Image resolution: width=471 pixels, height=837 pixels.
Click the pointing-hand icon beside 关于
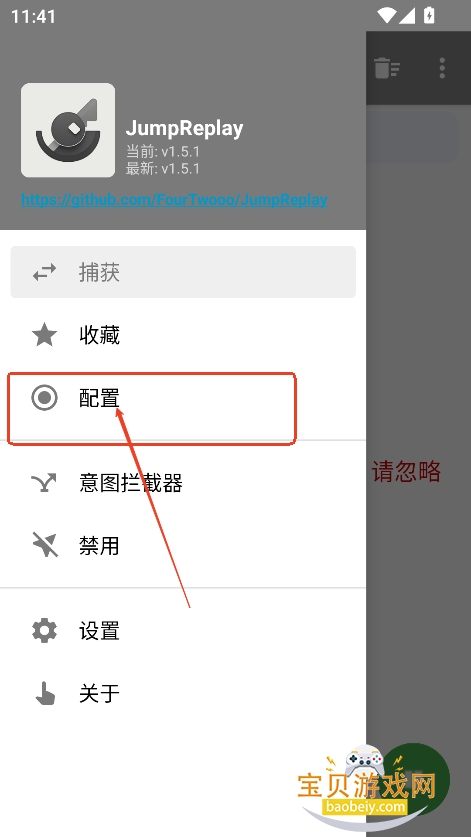[x=45, y=693]
